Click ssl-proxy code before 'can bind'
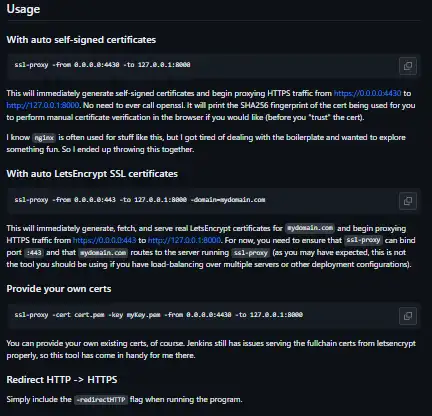Viewport: 432px width, 416px height. tap(363, 240)
